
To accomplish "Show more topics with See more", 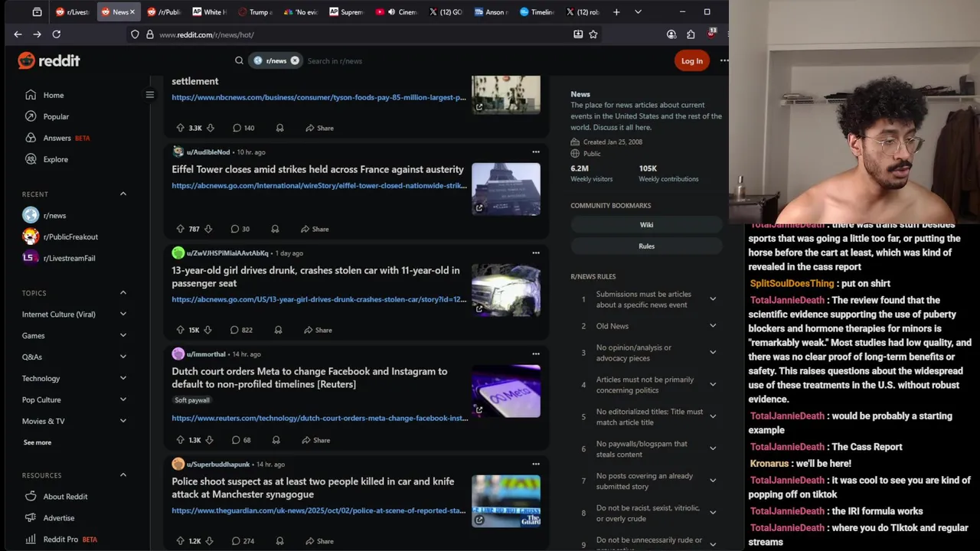I will (38, 442).
